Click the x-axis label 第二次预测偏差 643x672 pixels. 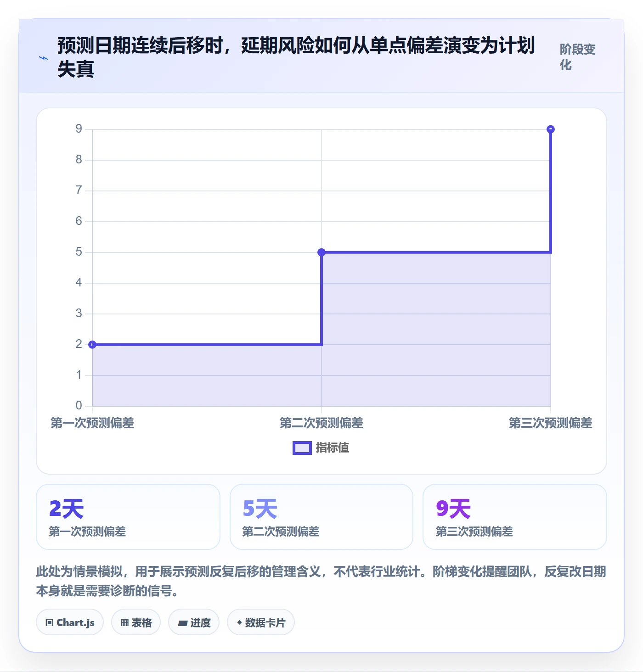[321, 423]
